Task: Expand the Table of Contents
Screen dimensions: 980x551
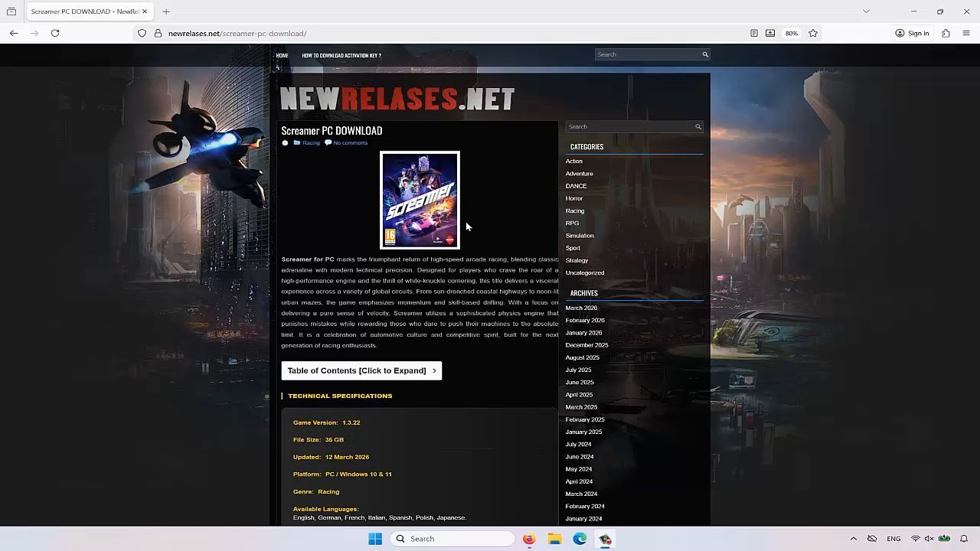Action: pos(361,370)
